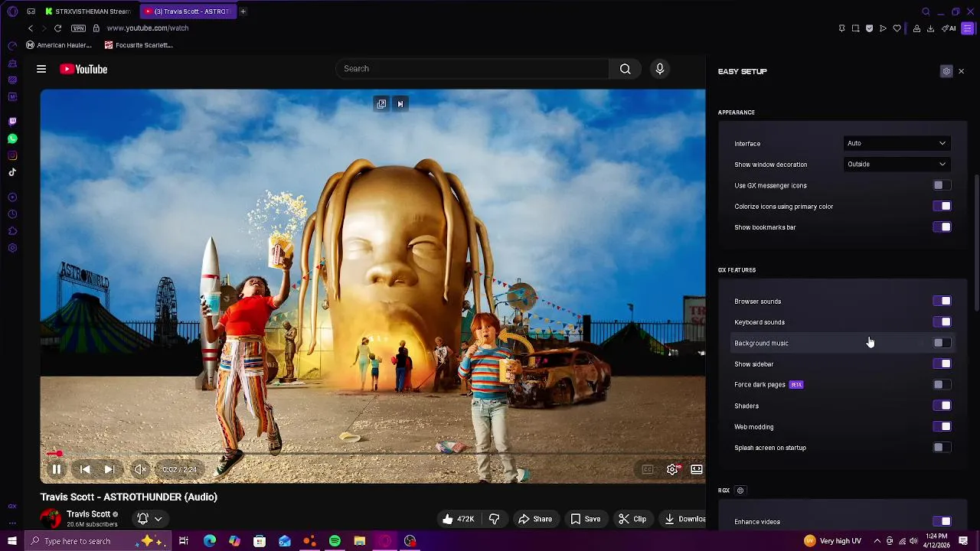
Task: Open YouTube player settings gear
Action: (x=672, y=469)
